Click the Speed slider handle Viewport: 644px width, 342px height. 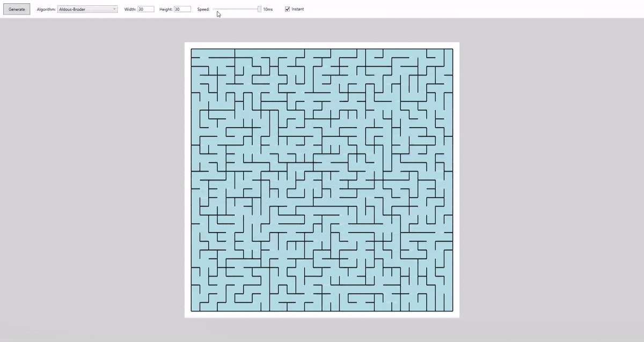point(259,9)
